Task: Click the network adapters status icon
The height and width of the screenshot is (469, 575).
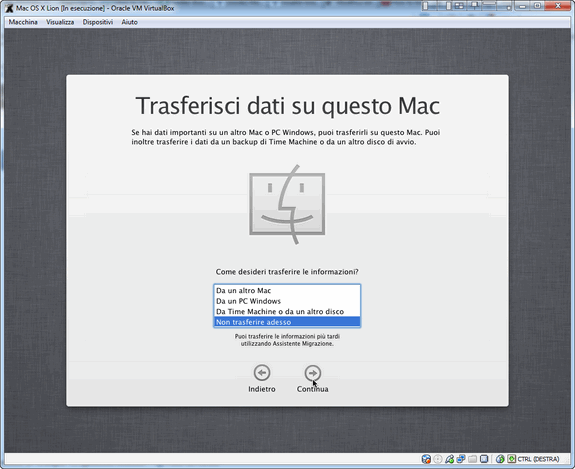Action: (x=461, y=459)
